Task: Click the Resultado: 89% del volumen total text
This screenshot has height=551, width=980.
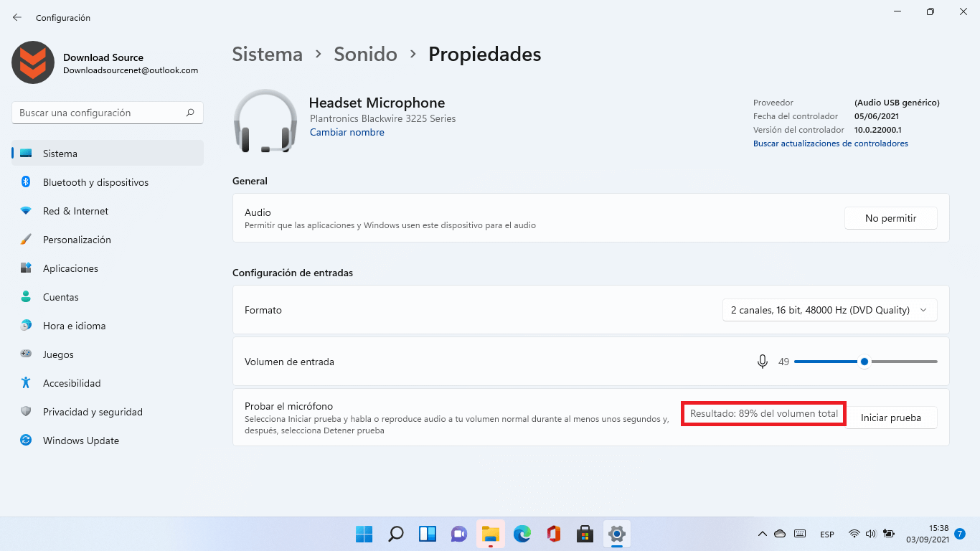Action: [764, 413]
